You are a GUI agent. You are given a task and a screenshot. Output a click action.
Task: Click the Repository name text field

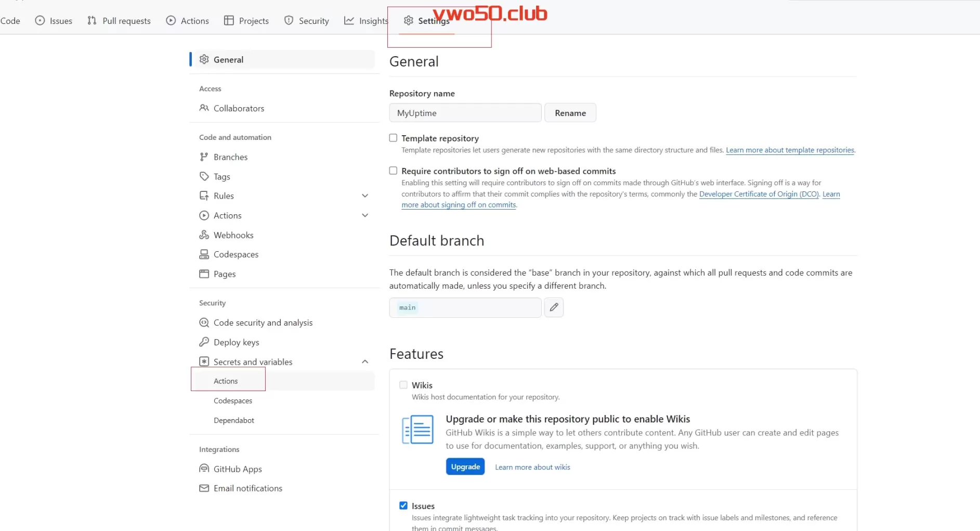coord(465,113)
